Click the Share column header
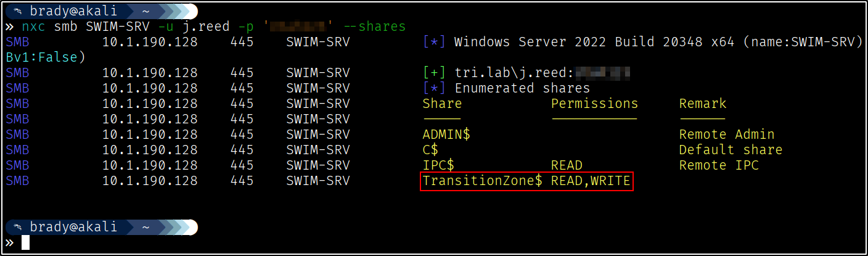This screenshot has height=256, width=868. [x=442, y=104]
